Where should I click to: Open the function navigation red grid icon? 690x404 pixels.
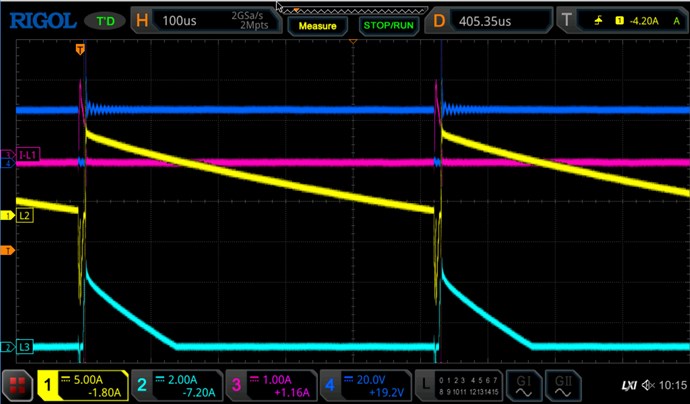pos(18,386)
